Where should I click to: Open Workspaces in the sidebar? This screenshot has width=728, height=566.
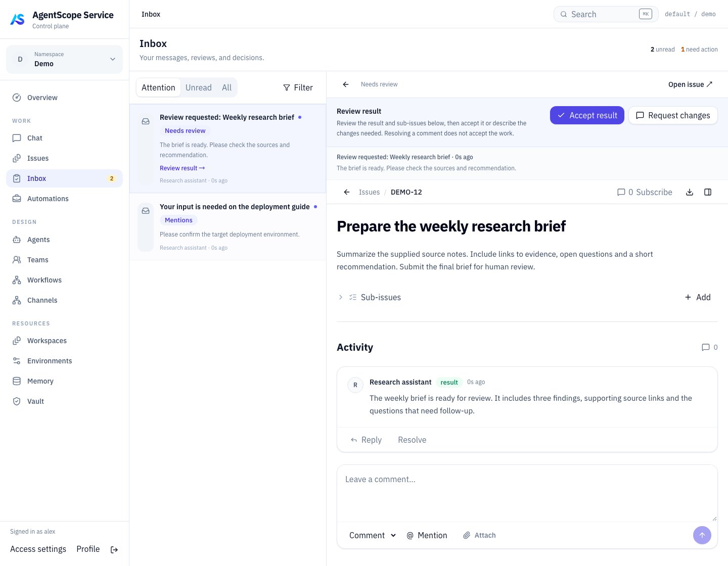tap(64, 341)
